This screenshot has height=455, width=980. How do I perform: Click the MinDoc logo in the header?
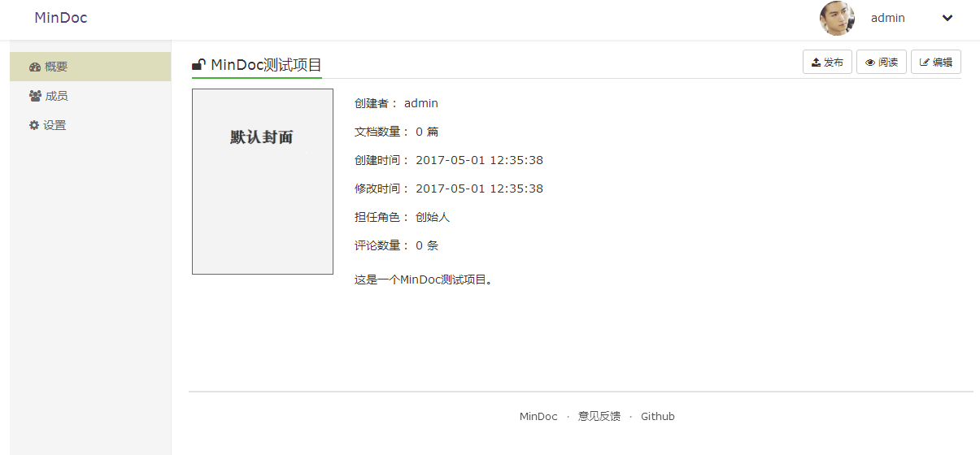coord(61,18)
